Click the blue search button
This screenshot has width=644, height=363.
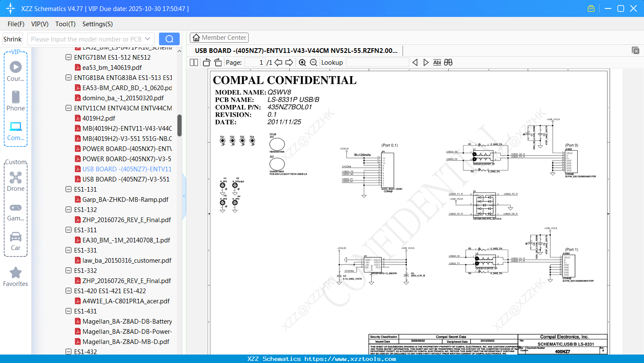tap(169, 39)
